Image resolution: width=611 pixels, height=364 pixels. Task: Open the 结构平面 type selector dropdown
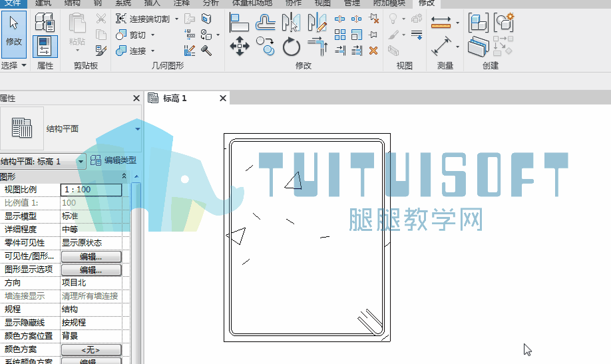137,129
